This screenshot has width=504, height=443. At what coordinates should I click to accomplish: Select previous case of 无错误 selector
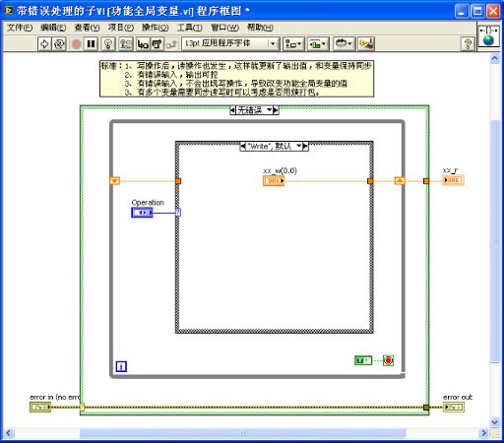pyautogui.click(x=232, y=110)
